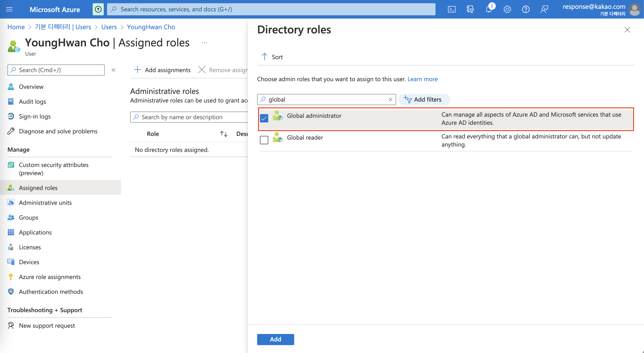The image size is (644, 353).
Task: Sort the Role column with arrows
Action: (224, 134)
